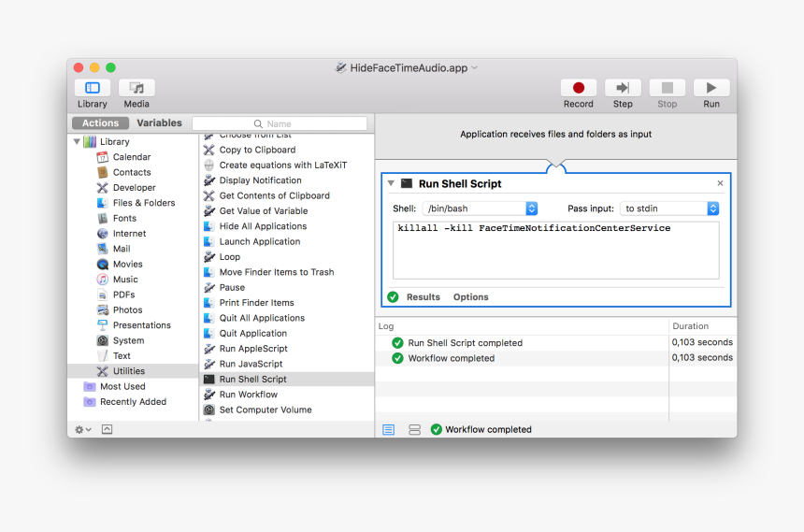Select Get Value of Variable action
The height and width of the screenshot is (532, 804).
(287, 211)
